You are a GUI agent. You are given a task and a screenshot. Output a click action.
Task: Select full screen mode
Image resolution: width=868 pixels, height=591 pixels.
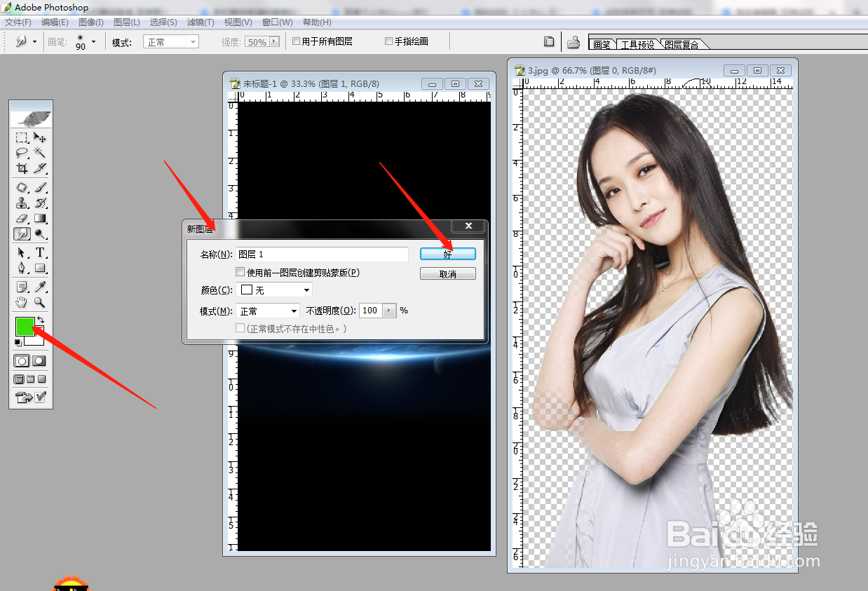point(42,379)
